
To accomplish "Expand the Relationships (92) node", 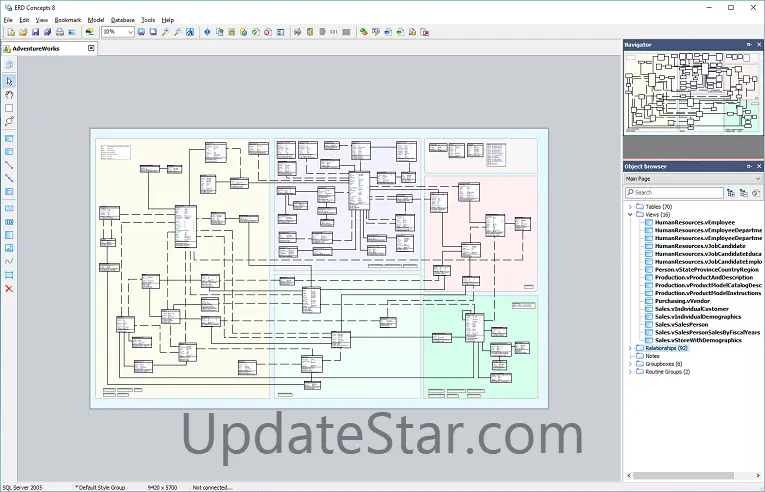I will [630, 348].
